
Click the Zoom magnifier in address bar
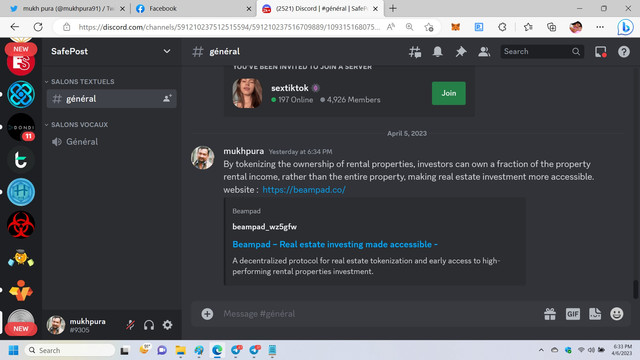(x=409, y=27)
